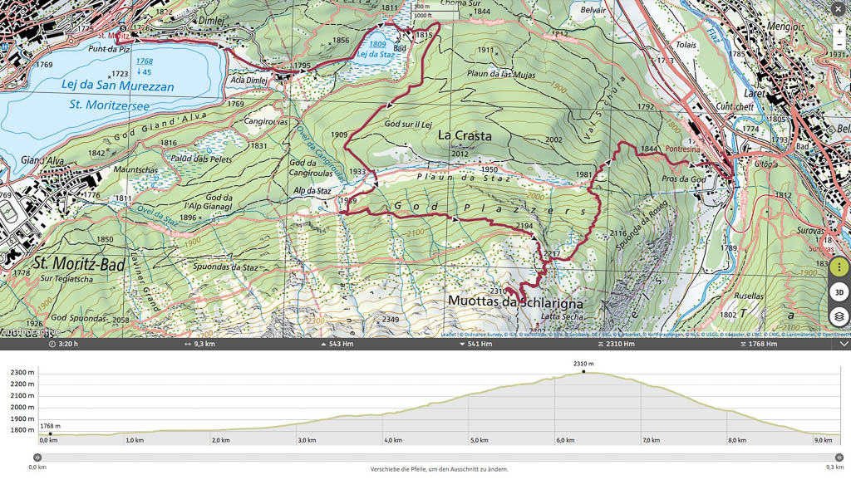
Task: Open the three-dot more options menu
Action: click(839, 267)
